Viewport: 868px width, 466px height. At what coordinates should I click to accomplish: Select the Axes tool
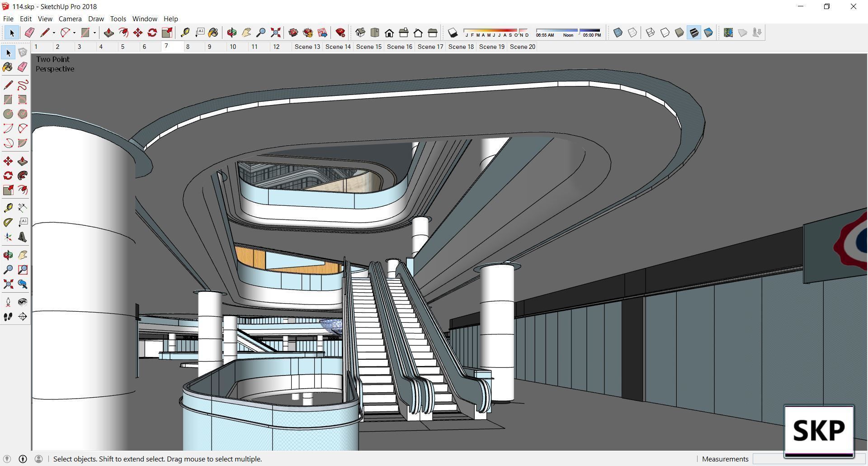coord(8,237)
